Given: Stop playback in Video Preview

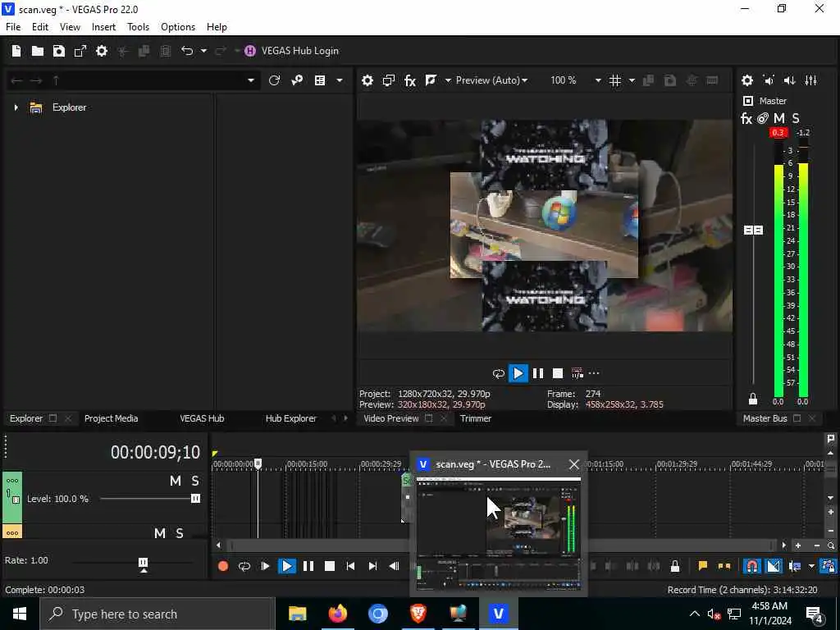Looking at the screenshot, I should tap(558, 373).
